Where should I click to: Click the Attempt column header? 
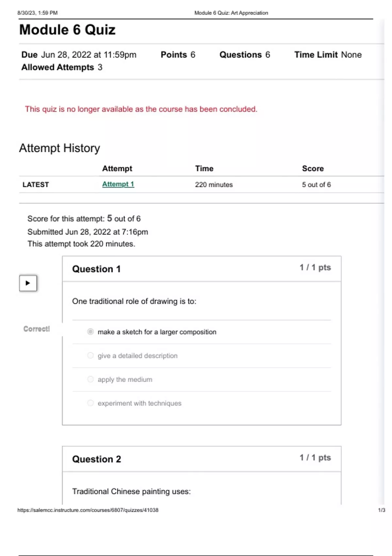tap(117, 168)
